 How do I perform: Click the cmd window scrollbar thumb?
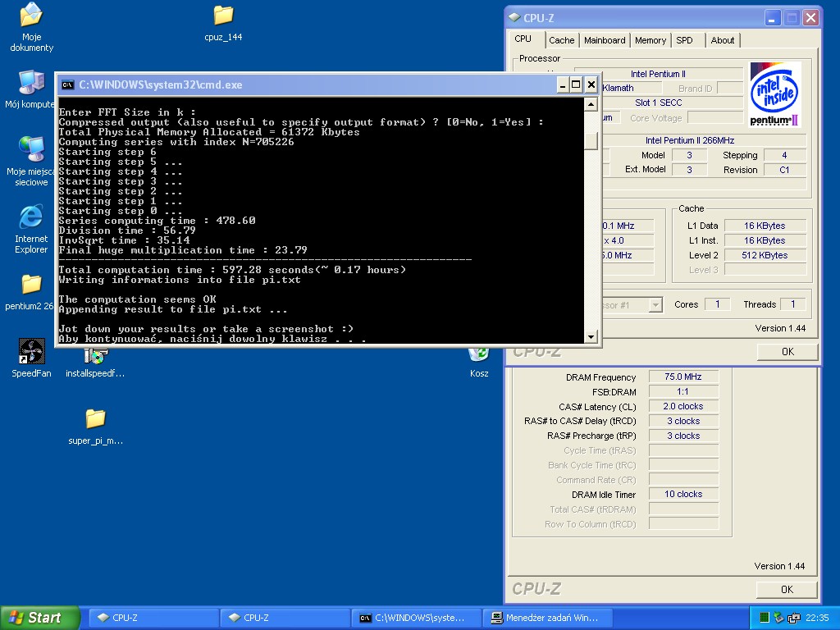pos(591,140)
